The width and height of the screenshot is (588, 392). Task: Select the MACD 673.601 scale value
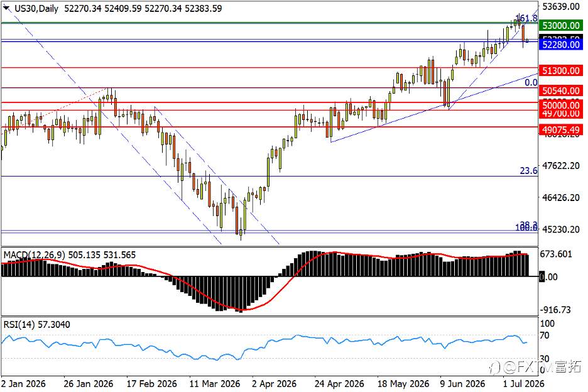[x=556, y=254]
